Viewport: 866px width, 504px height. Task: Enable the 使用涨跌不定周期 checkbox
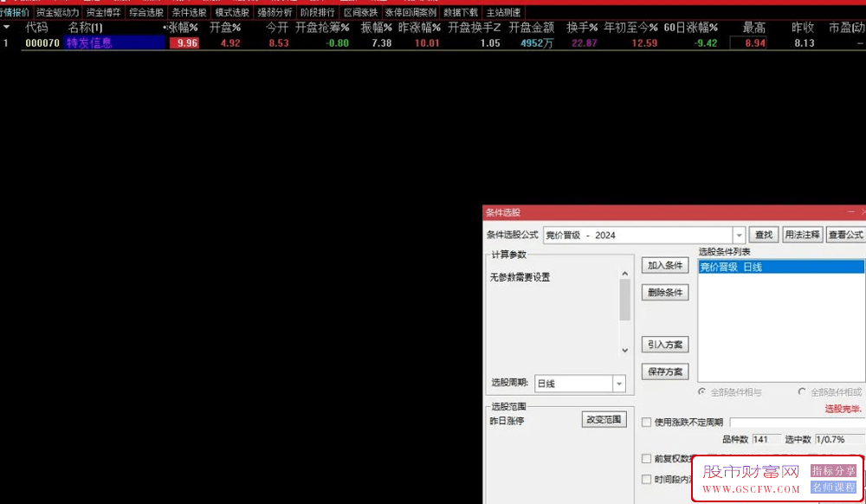[x=646, y=423]
